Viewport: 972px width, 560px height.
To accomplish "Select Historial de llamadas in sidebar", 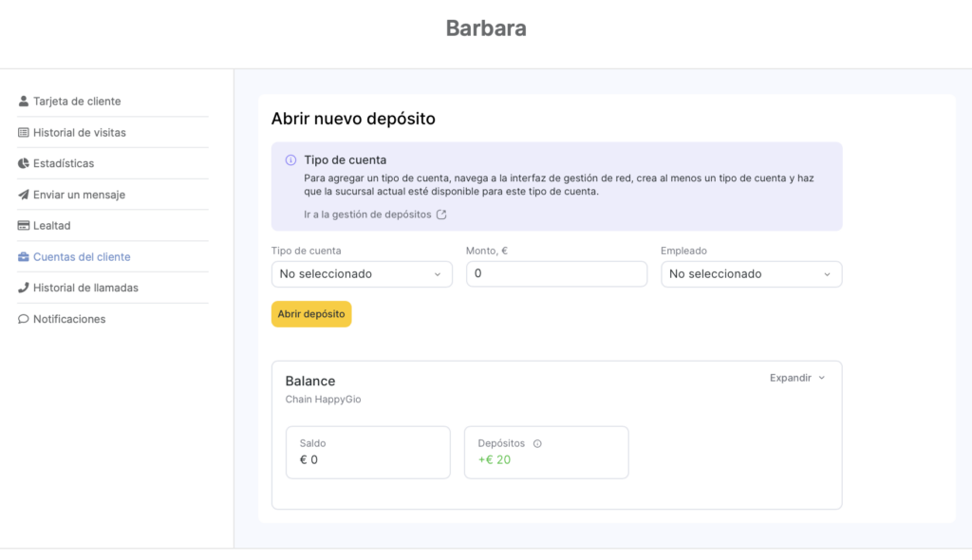I will (85, 288).
